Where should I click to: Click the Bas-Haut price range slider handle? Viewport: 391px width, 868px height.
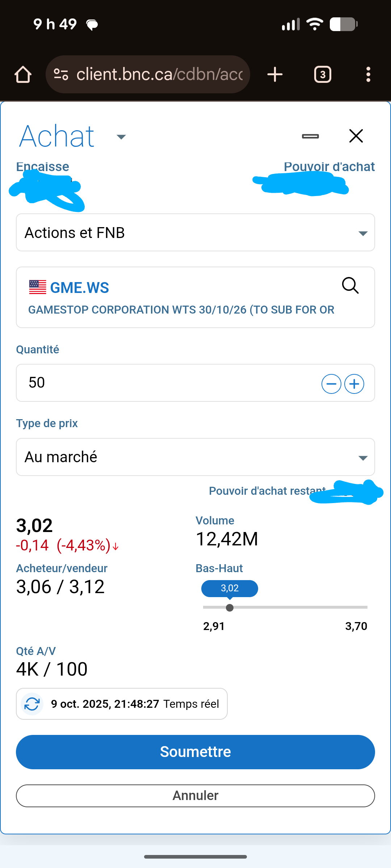tap(230, 608)
